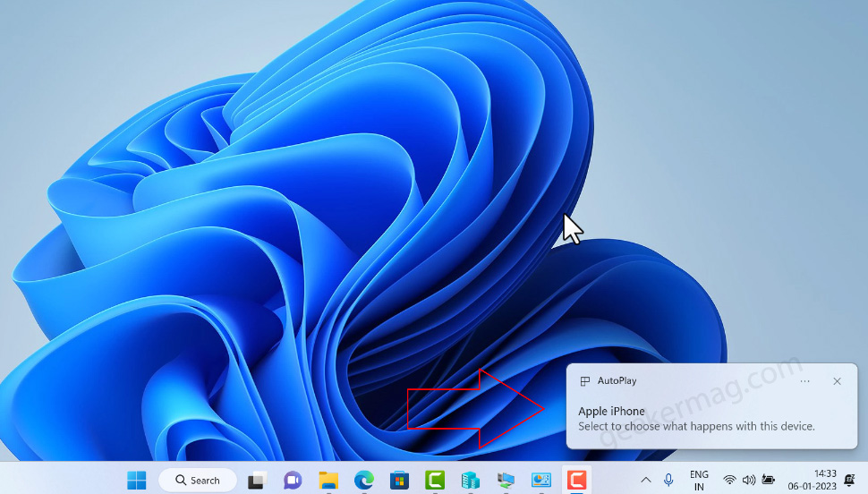Open the notification bell icon

[850, 480]
